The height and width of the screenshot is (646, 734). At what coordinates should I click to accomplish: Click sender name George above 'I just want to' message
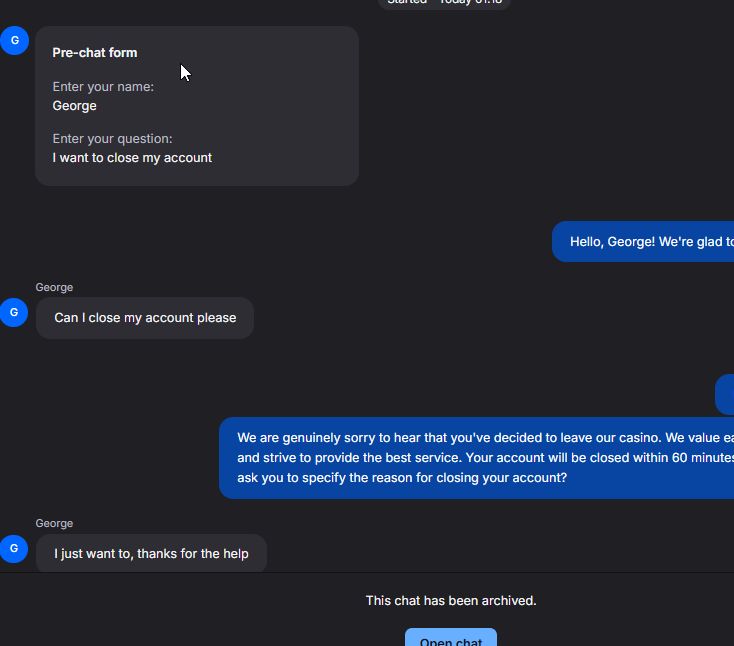54,524
